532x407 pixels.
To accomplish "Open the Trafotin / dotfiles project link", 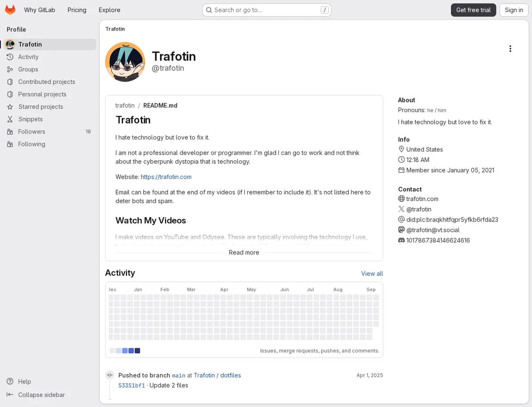I will coord(217,375).
